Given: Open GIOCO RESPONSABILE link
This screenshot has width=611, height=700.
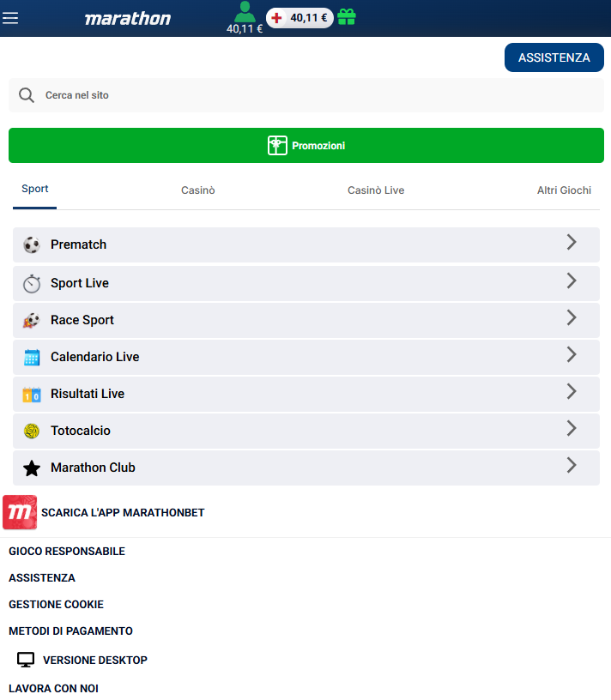Looking at the screenshot, I should (67, 552).
